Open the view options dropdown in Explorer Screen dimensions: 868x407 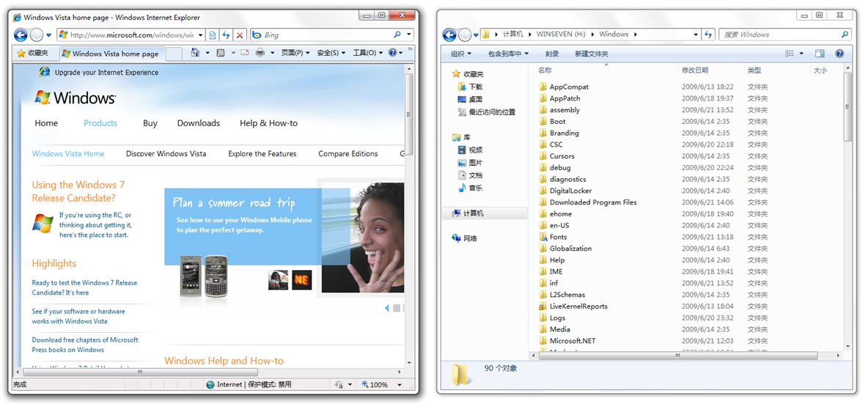click(801, 54)
